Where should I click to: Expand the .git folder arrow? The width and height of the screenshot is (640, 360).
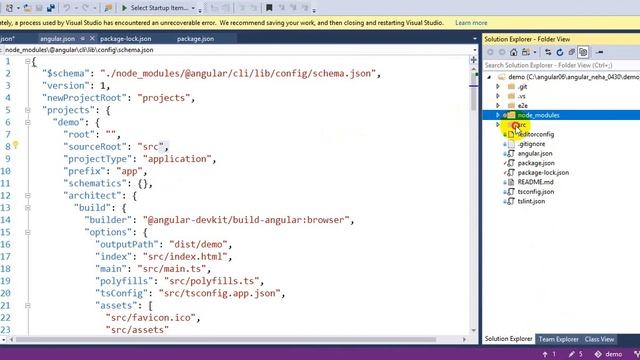498,87
